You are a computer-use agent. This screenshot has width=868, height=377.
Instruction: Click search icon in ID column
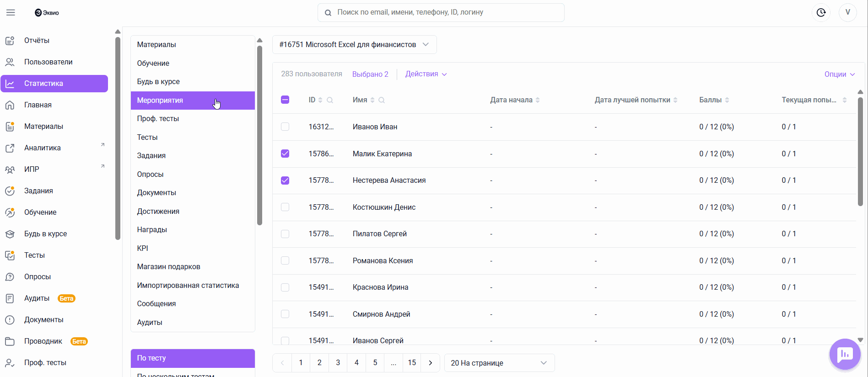(330, 100)
